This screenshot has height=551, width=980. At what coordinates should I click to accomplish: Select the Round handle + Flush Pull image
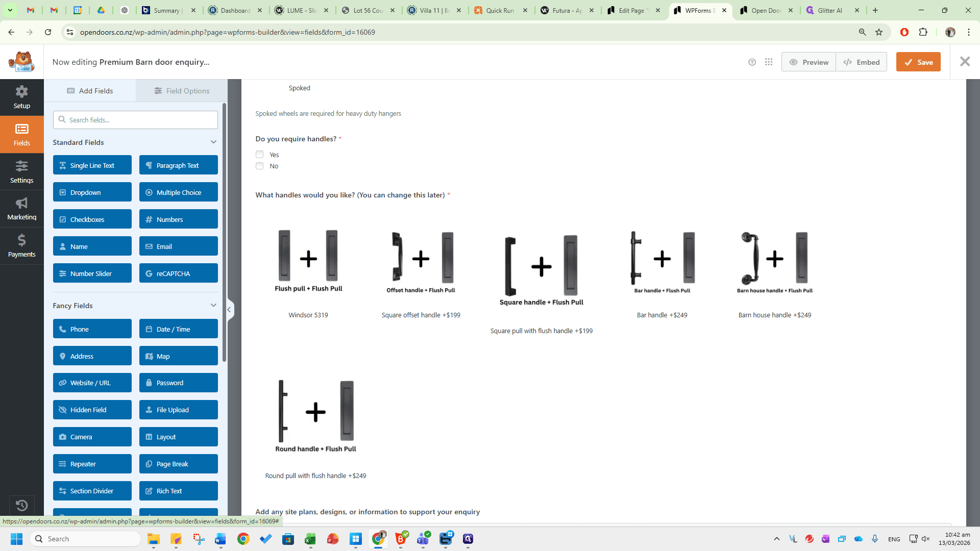pyautogui.click(x=315, y=415)
